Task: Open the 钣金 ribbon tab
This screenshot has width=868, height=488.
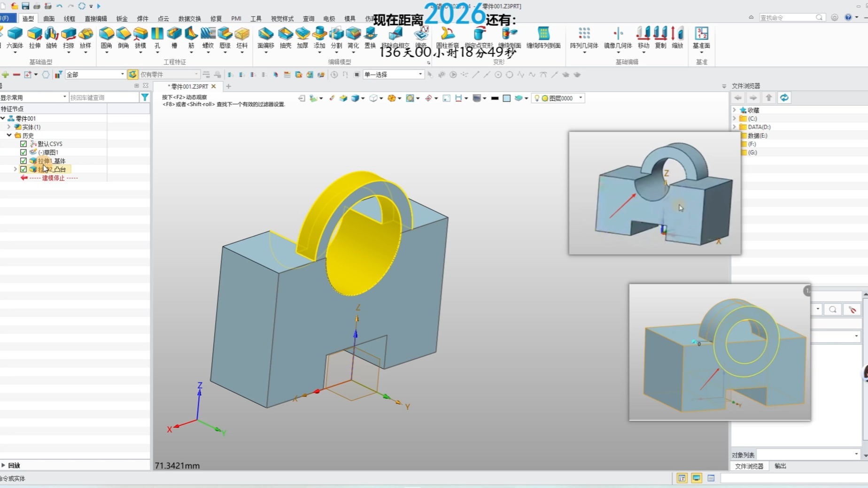Action: click(122, 18)
